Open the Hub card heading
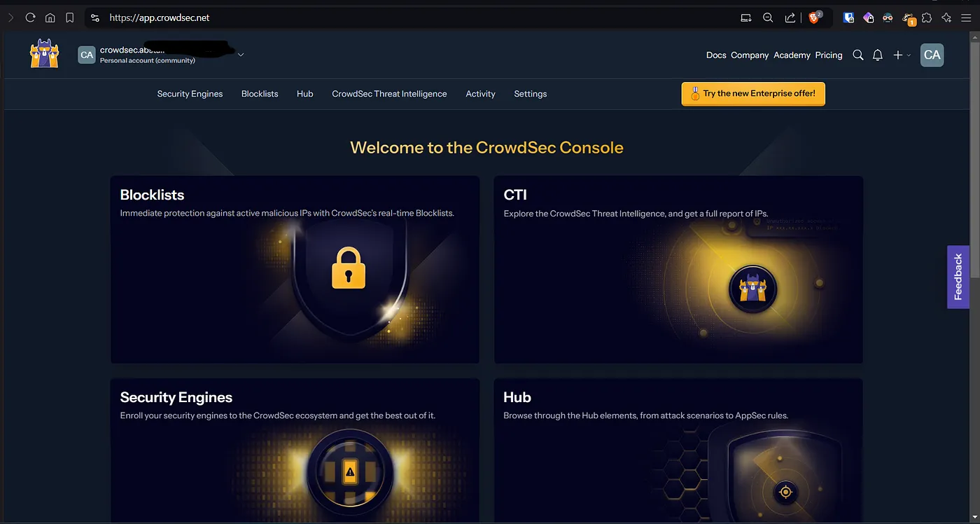 click(x=517, y=397)
